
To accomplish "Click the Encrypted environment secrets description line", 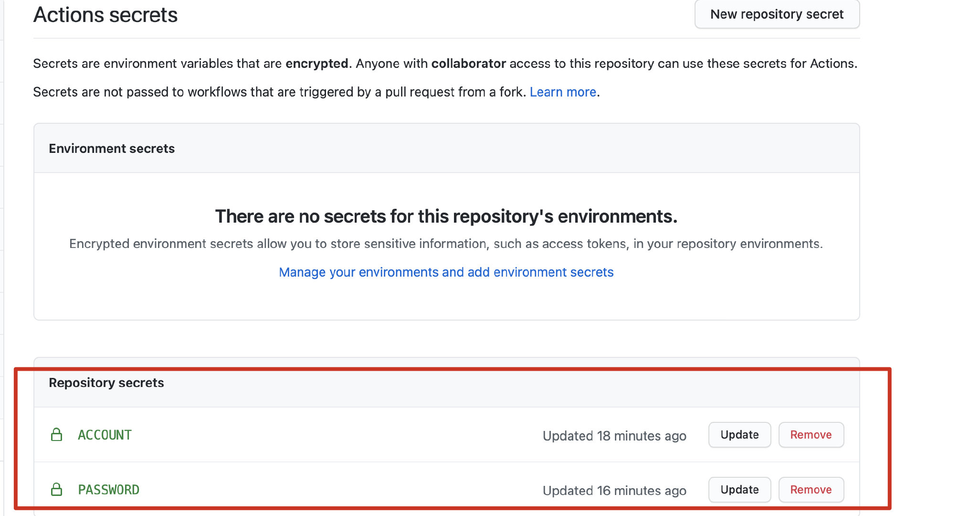I will coord(446,244).
